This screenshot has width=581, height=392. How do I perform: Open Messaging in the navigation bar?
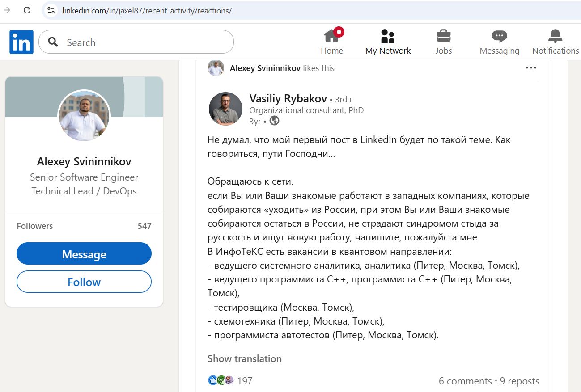coord(499,42)
